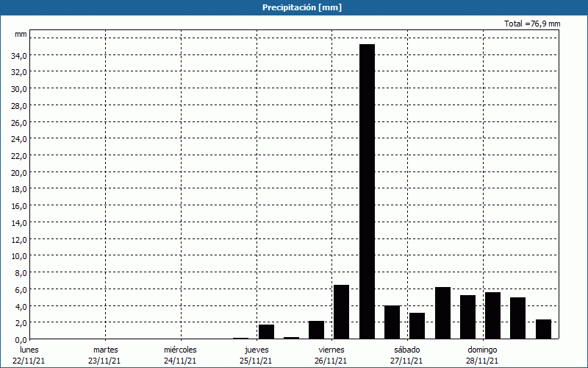Click the 12,0 y-axis label
Image resolution: width=588 pixels, height=368 pixels.
point(19,239)
